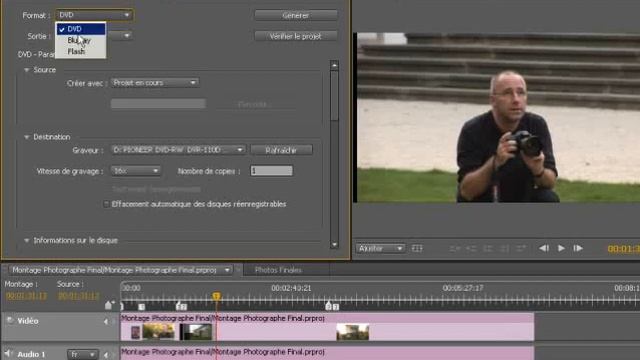Open the Ajuster zoom dropdown
Screen dimensions: 640x360
tap(380, 249)
